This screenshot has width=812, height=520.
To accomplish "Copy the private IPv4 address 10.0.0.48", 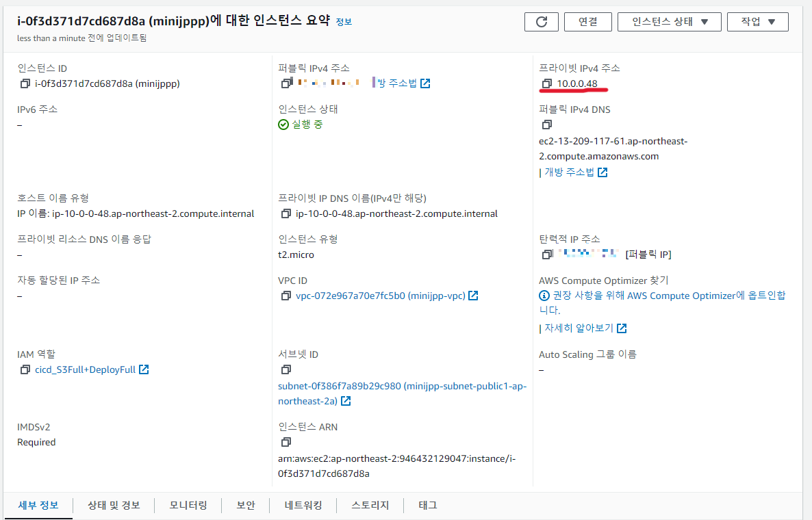I will (547, 83).
